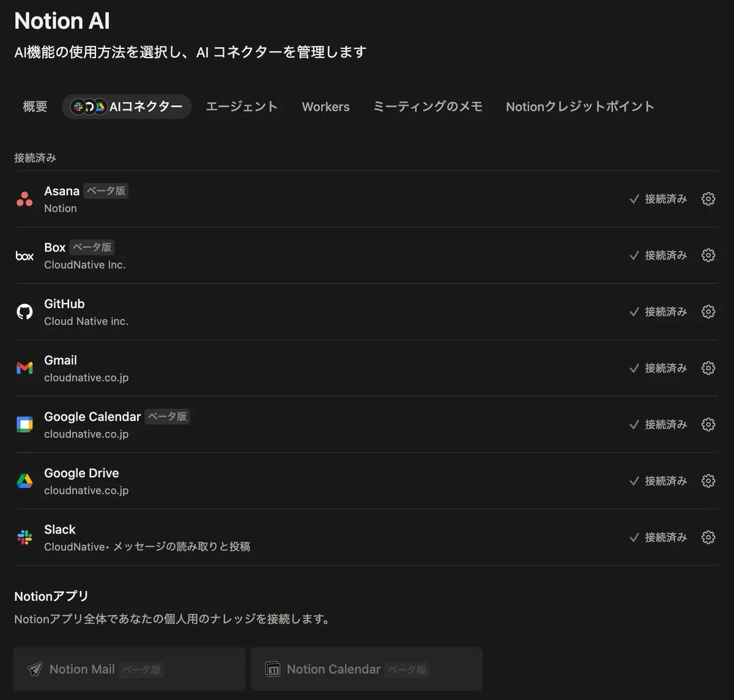Switch to the 概要 tab
Viewport: 734px width, 700px height.
tap(35, 106)
